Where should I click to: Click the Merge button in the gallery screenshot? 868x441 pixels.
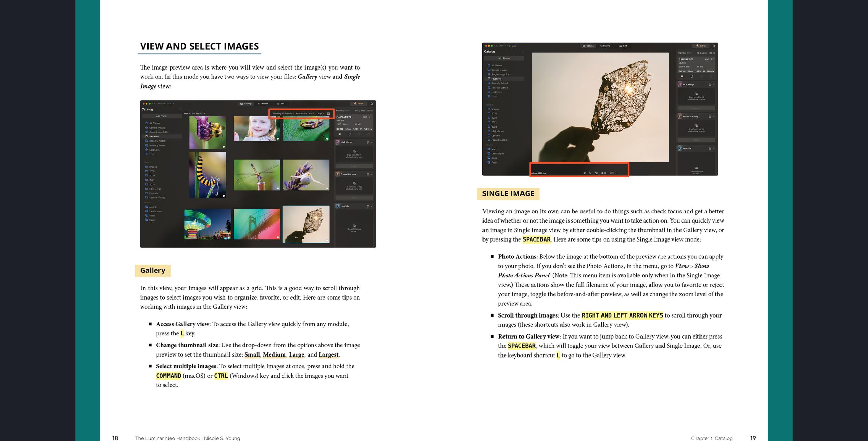coord(354,166)
